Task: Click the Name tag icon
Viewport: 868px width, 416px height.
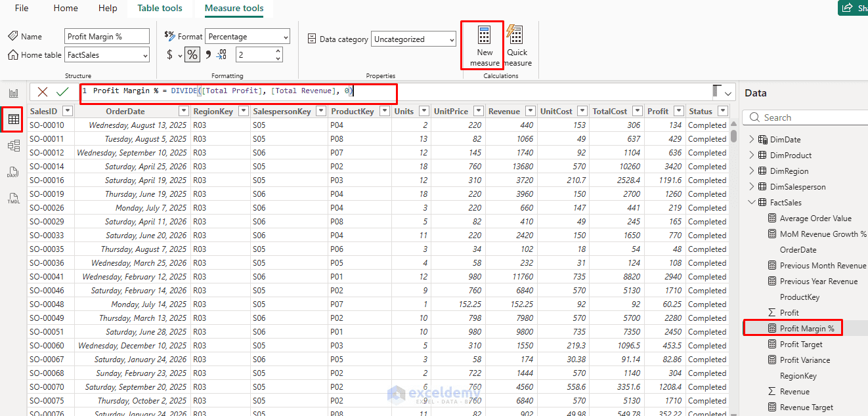Action: (x=13, y=36)
